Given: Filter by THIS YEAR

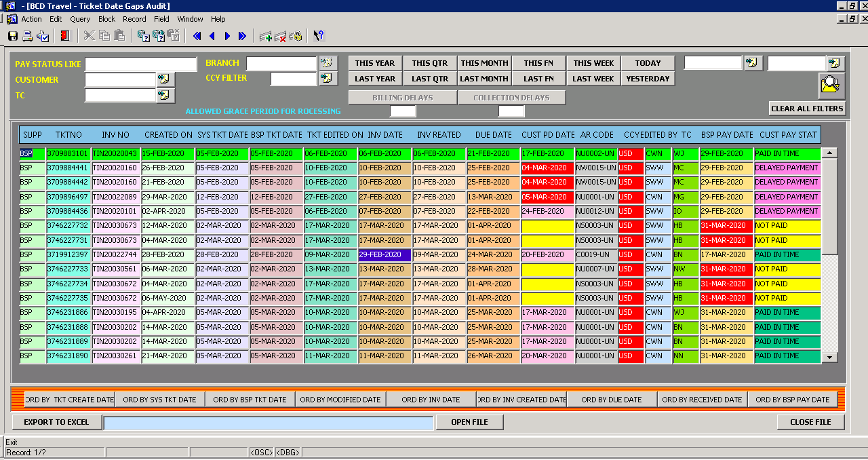Looking at the screenshot, I should pyautogui.click(x=375, y=63).
